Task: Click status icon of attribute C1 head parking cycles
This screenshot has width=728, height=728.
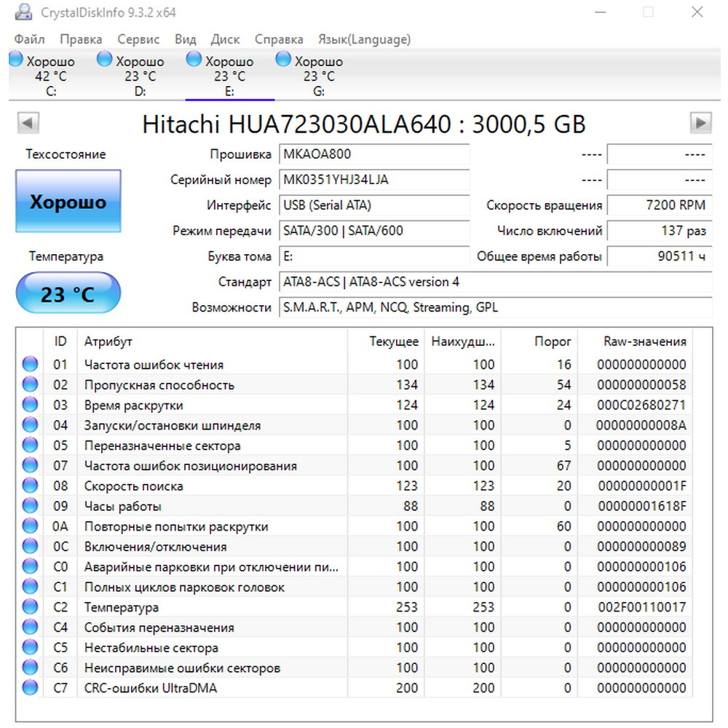Action: [x=30, y=586]
